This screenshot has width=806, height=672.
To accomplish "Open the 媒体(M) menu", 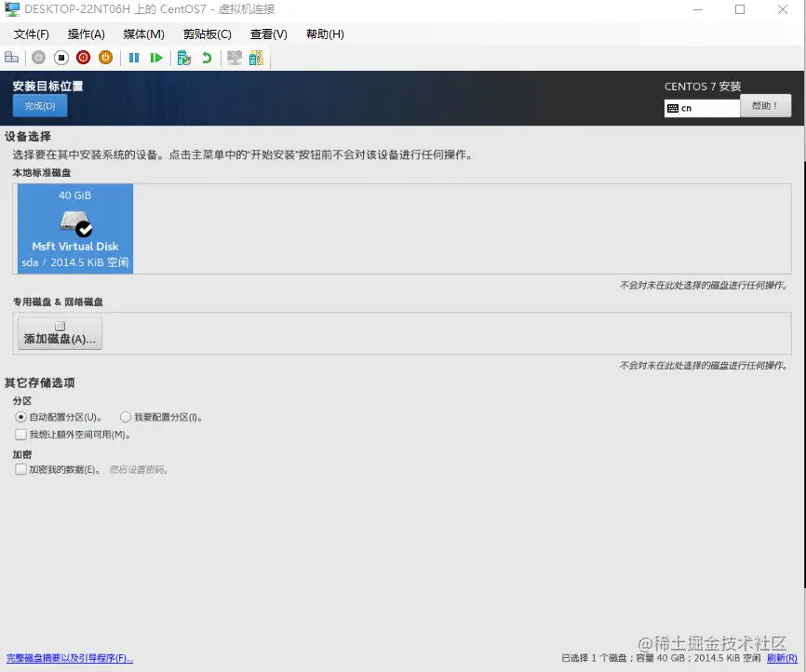I will tap(141, 34).
